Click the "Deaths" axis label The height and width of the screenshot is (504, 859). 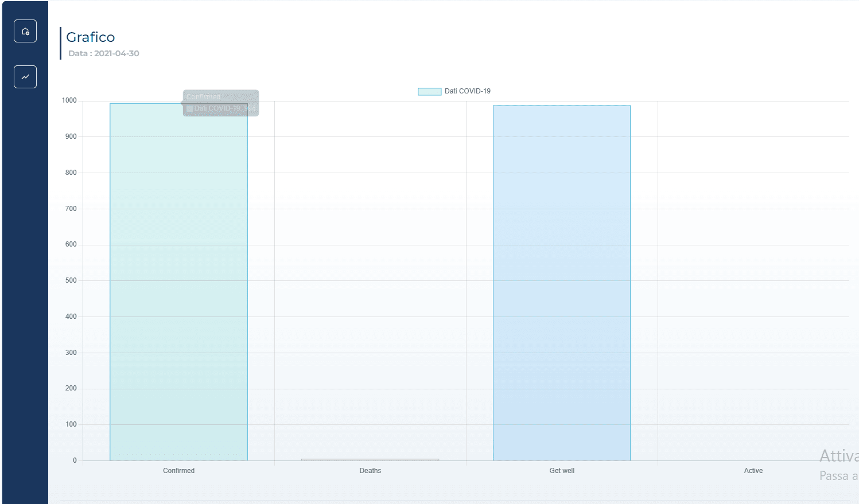tap(370, 470)
